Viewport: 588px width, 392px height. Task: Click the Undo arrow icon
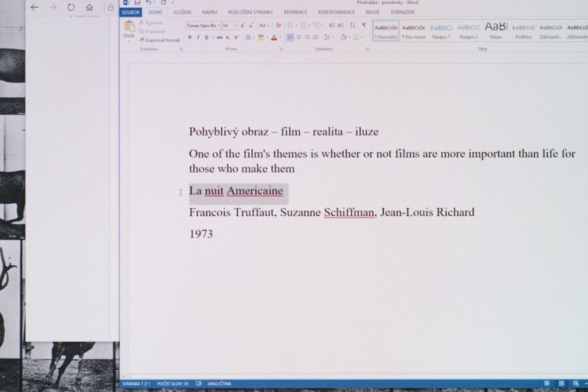(149, 3)
